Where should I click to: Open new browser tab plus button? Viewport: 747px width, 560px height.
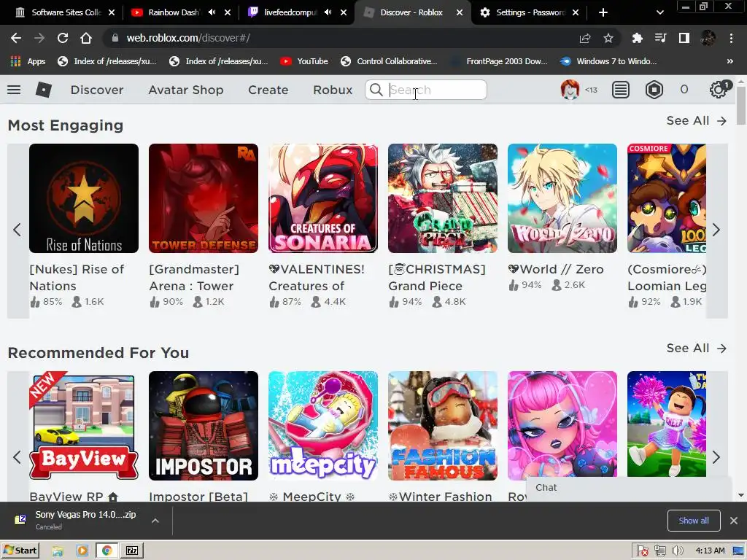(603, 12)
